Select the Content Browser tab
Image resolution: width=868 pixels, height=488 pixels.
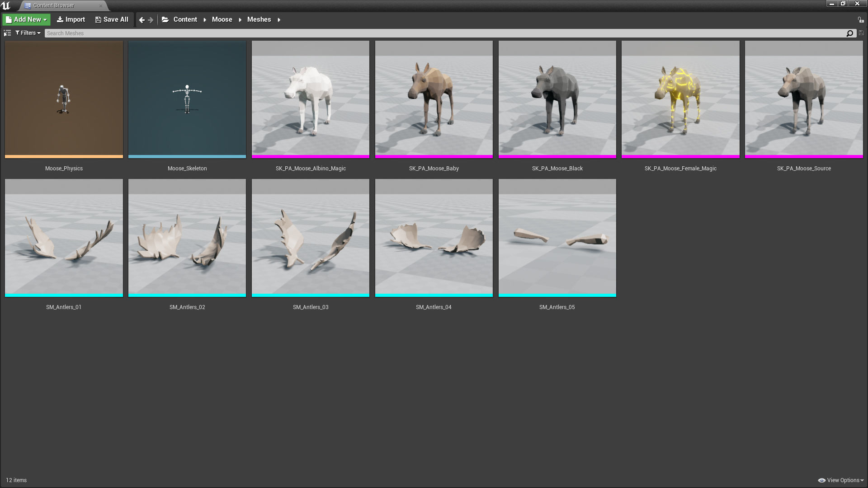coord(54,5)
